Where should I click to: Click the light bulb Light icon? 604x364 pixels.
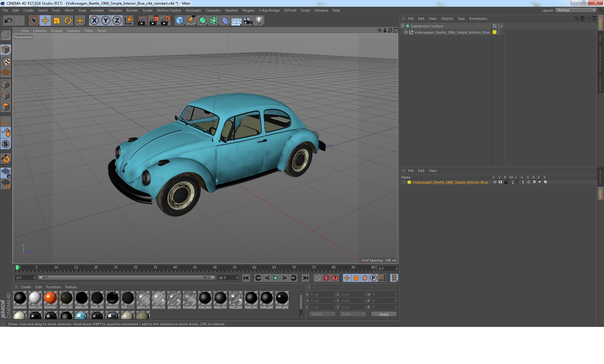[259, 21]
